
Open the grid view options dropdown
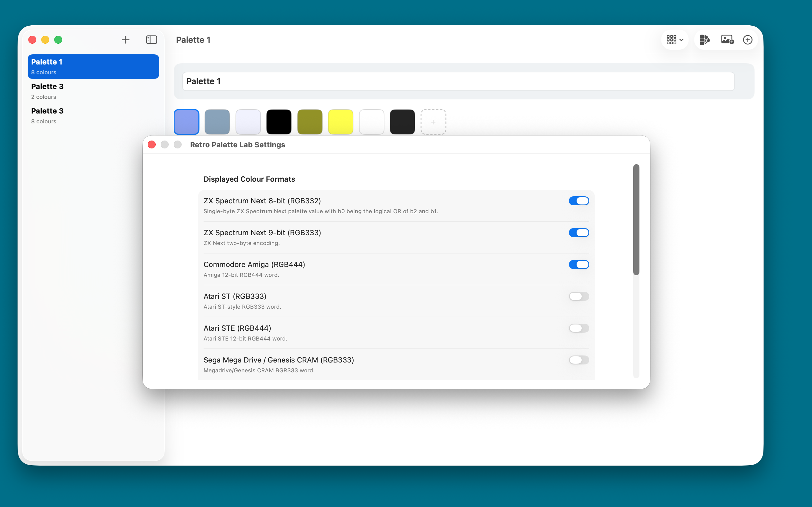675,40
